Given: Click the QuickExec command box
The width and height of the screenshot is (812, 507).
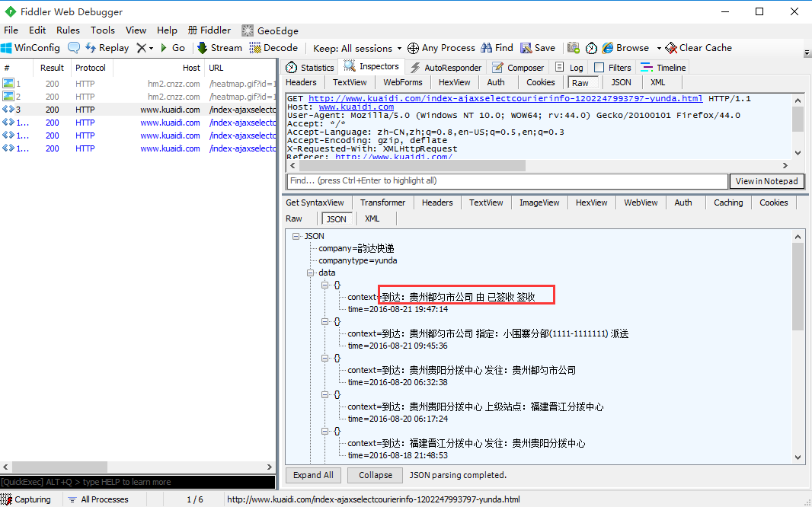Looking at the screenshot, I should pyautogui.click(x=138, y=482).
